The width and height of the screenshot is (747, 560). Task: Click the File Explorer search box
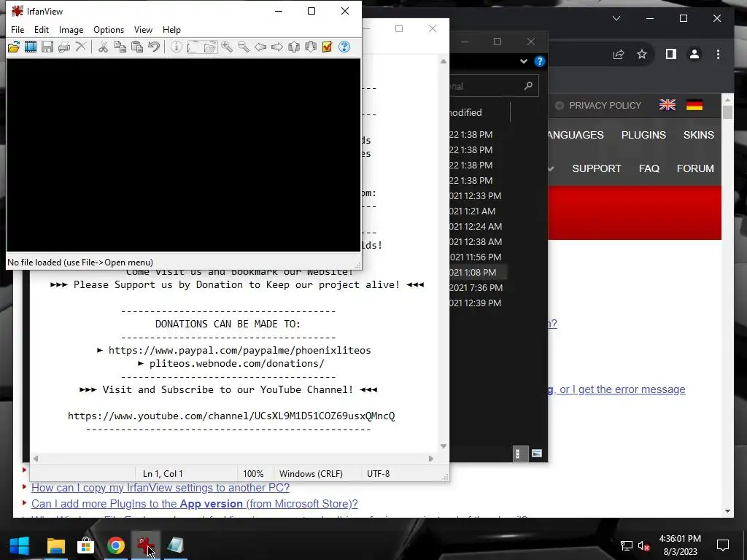[494, 86]
